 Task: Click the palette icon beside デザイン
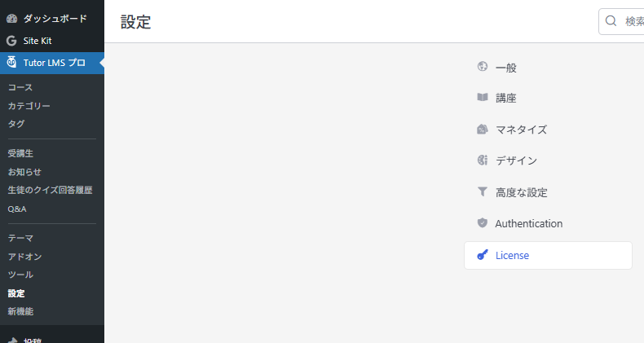pos(483,161)
